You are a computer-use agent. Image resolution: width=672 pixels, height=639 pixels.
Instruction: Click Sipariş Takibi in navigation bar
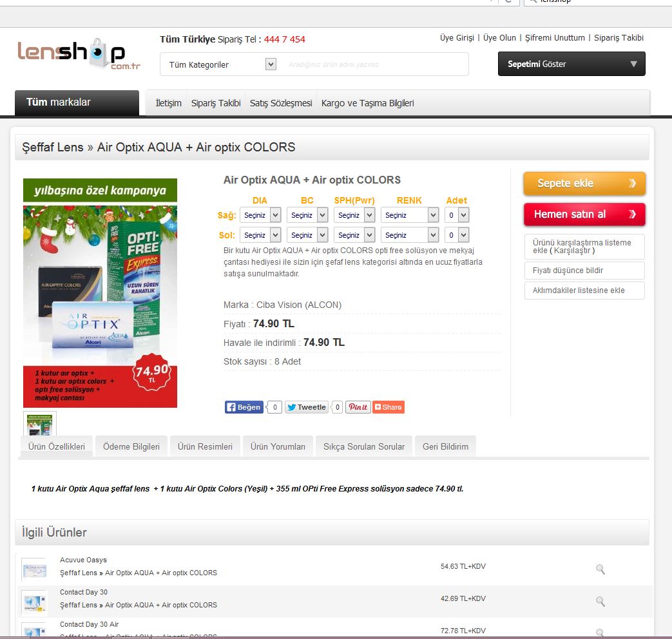pos(216,103)
